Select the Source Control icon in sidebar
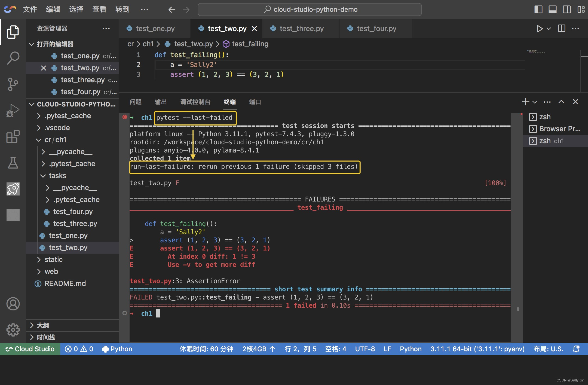The image size is (588, 385). click(x=13, y=84)
